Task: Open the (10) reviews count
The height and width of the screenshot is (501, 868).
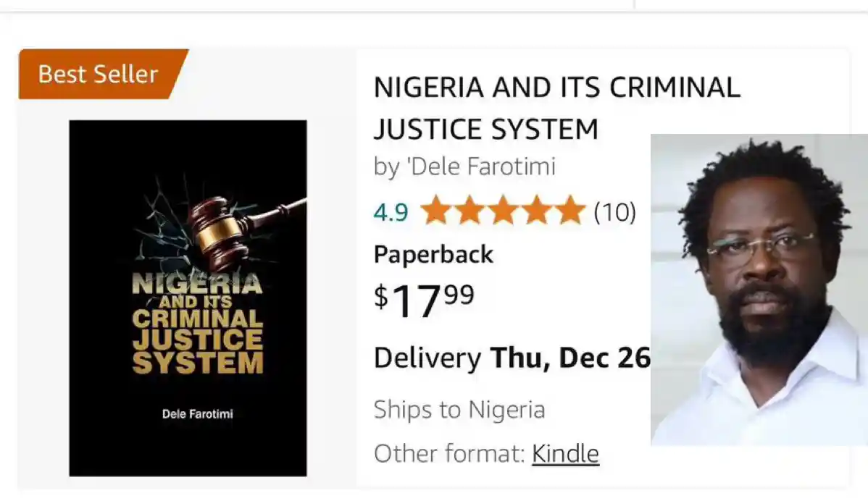Action: coord(614,211)
